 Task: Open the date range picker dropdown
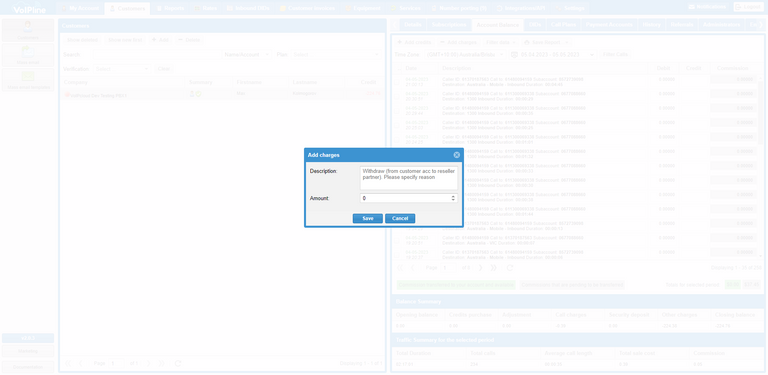tap(553, 54)
